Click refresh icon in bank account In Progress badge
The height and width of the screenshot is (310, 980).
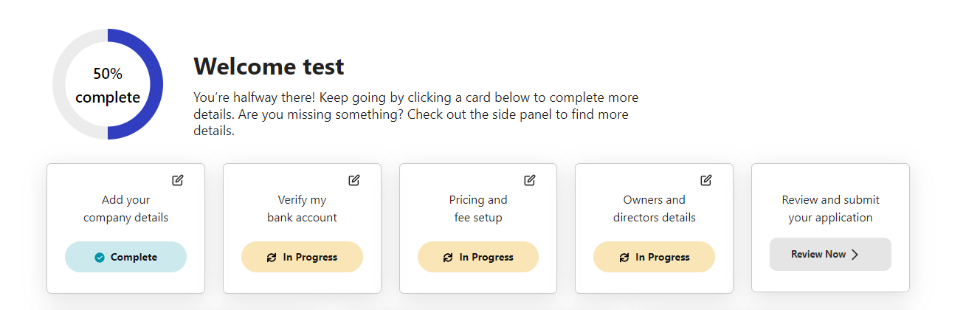272,258
